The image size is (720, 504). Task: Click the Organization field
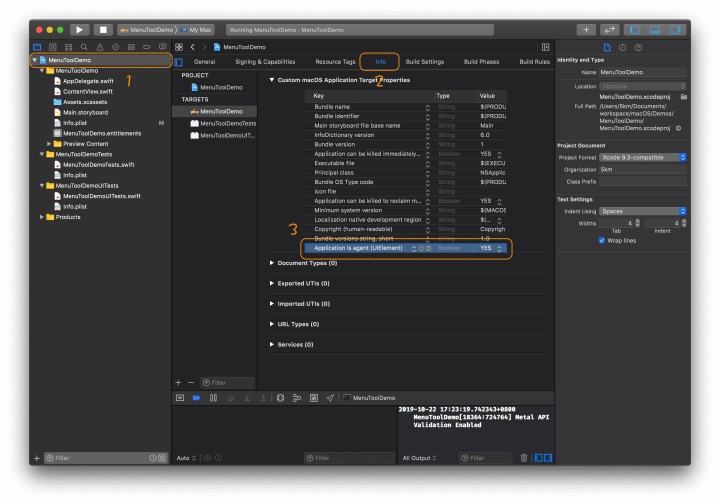pyautogui.click(x=643, y=169)
